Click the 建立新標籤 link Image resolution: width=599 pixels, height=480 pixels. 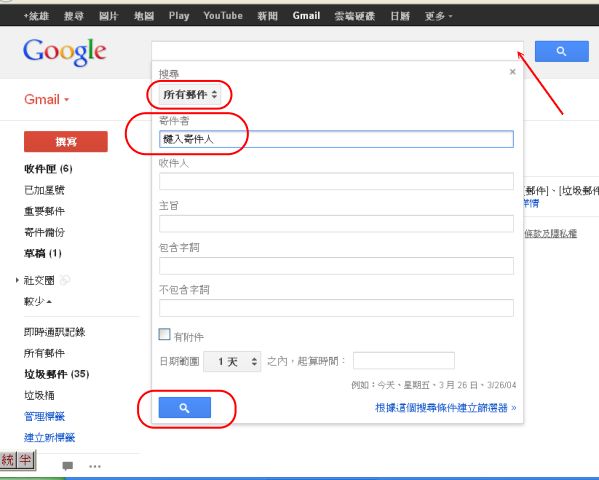[50, 437]
